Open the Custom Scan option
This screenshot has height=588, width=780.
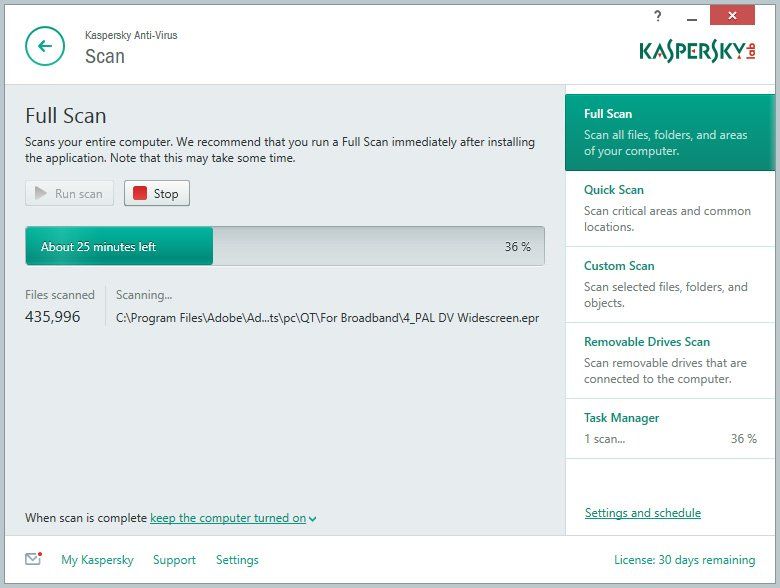coord(670,285)
